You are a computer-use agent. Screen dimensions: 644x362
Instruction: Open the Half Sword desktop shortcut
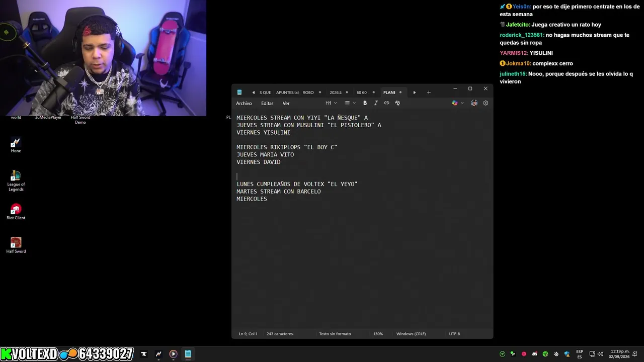click(16, 245)
